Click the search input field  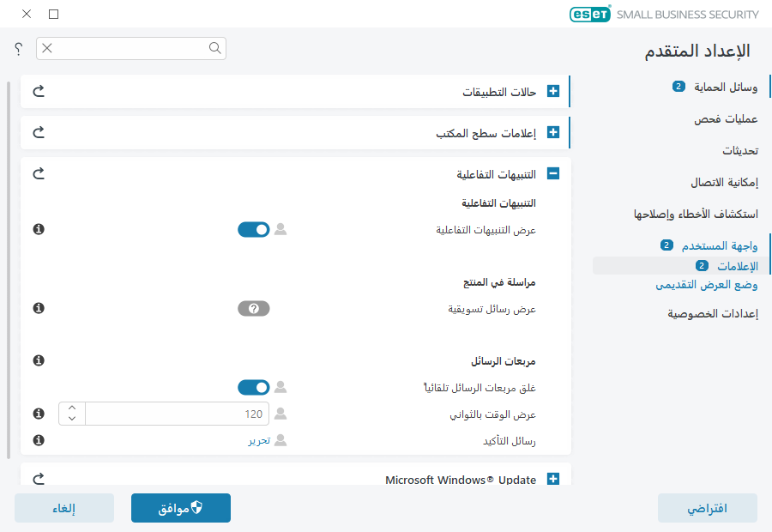[131, 48]
